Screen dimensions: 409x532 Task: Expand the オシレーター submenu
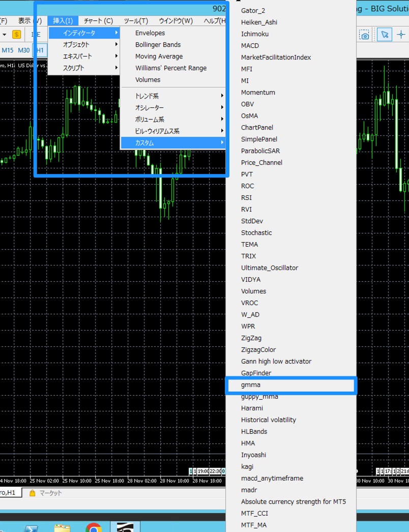tap(172, 107)
